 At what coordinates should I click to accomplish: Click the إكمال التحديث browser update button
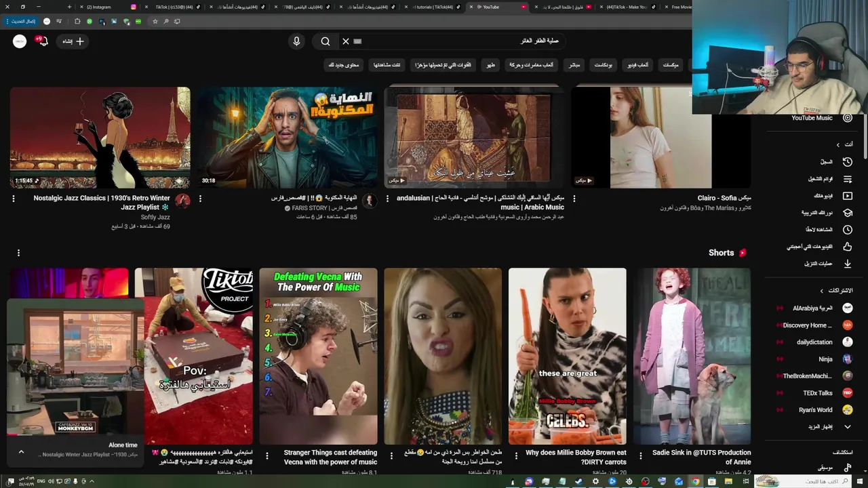point(21,21)
